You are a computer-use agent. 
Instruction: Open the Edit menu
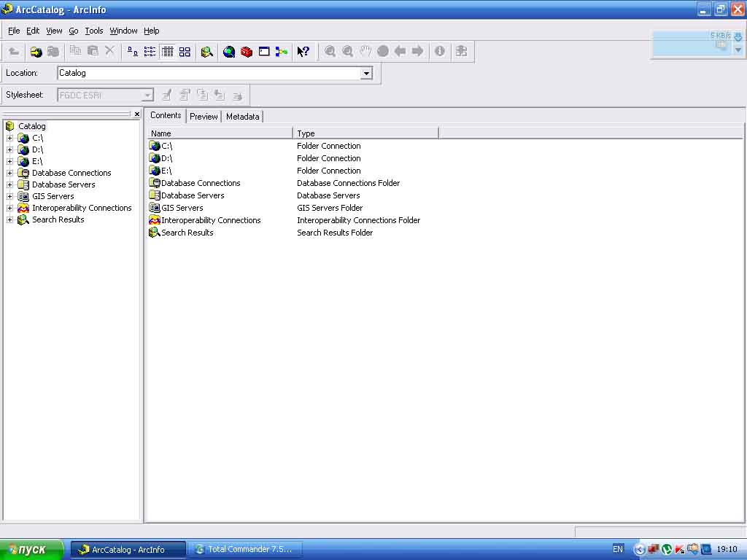33,31
